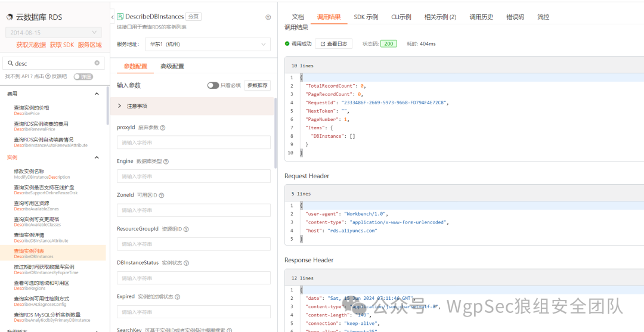
Task: Select the DescribeDBInstances API entry
Action: (x=52, y=253)
